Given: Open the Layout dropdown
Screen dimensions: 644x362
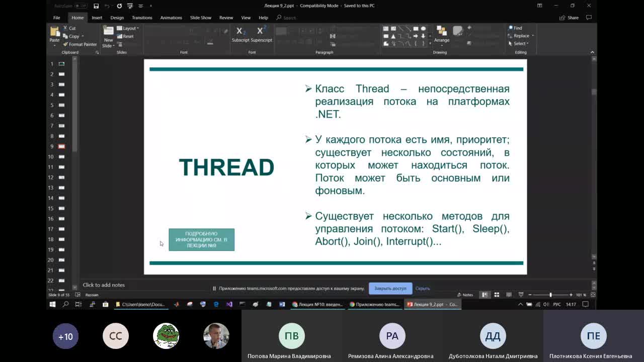Looking at the screenshot, I should [x=128, y=28].
